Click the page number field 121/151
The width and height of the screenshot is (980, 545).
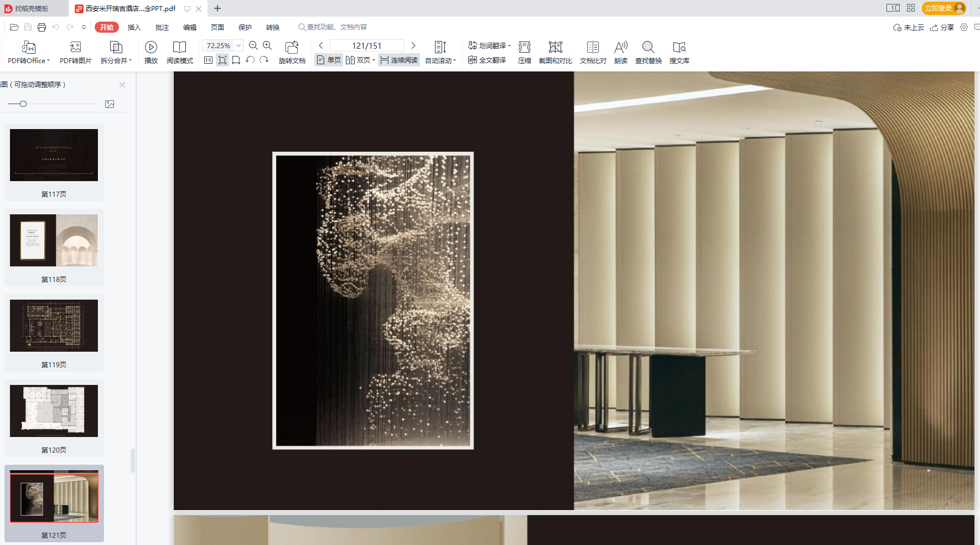(x=367, y=45)
